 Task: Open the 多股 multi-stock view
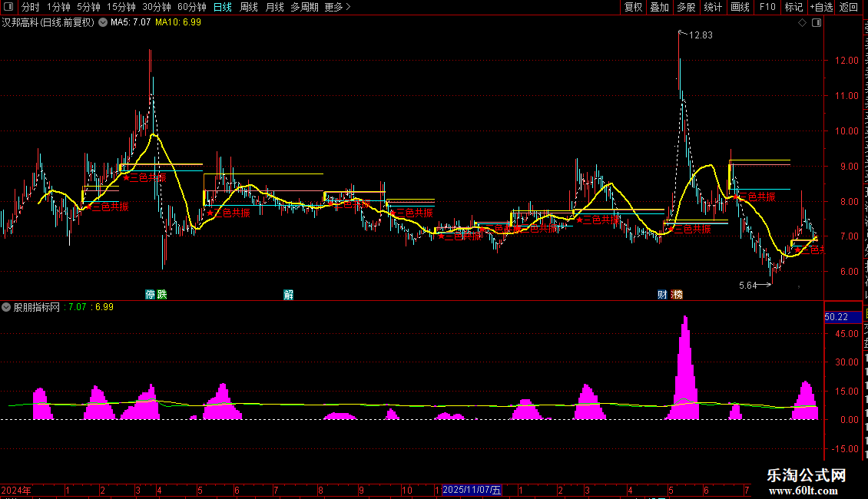tap(686, 7)
